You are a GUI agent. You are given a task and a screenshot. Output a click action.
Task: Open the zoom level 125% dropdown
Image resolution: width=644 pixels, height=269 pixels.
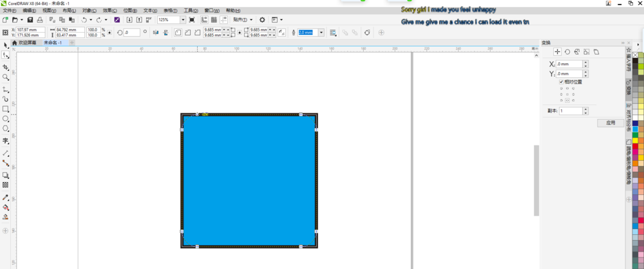pos(183,20)
